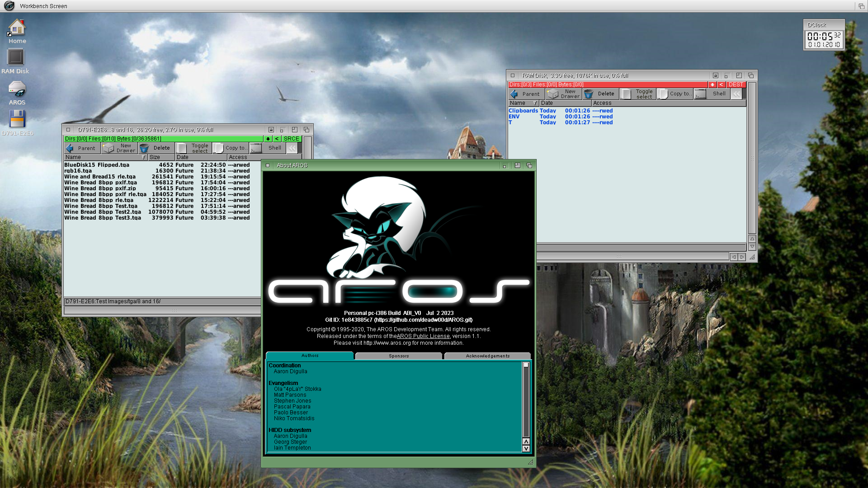Create New Drawer in RAM Disk window
Screen dimensions: 868x488
coord(564,94)
